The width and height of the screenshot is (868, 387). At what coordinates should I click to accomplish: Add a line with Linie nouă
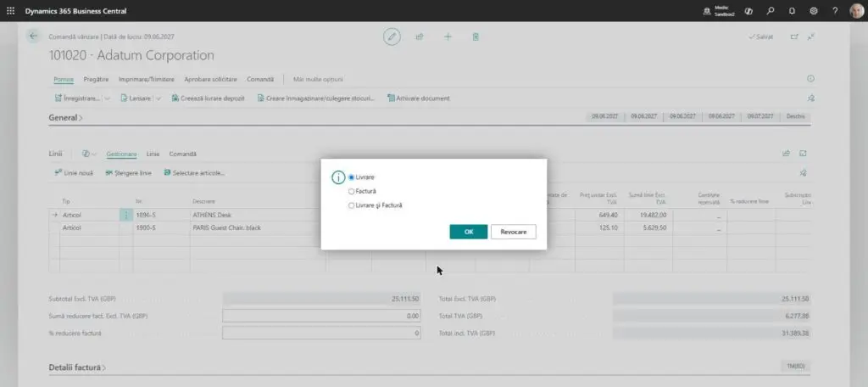coord(74,173)
